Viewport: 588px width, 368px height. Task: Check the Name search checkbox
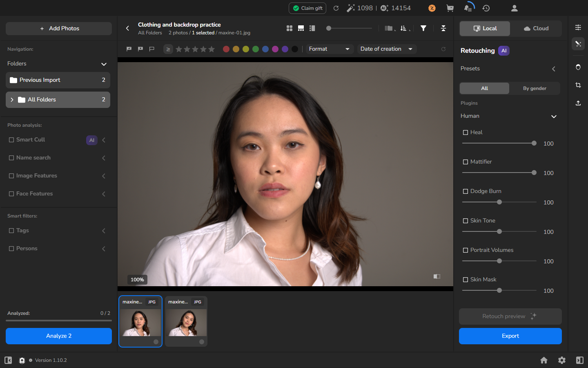click(11, 158)
